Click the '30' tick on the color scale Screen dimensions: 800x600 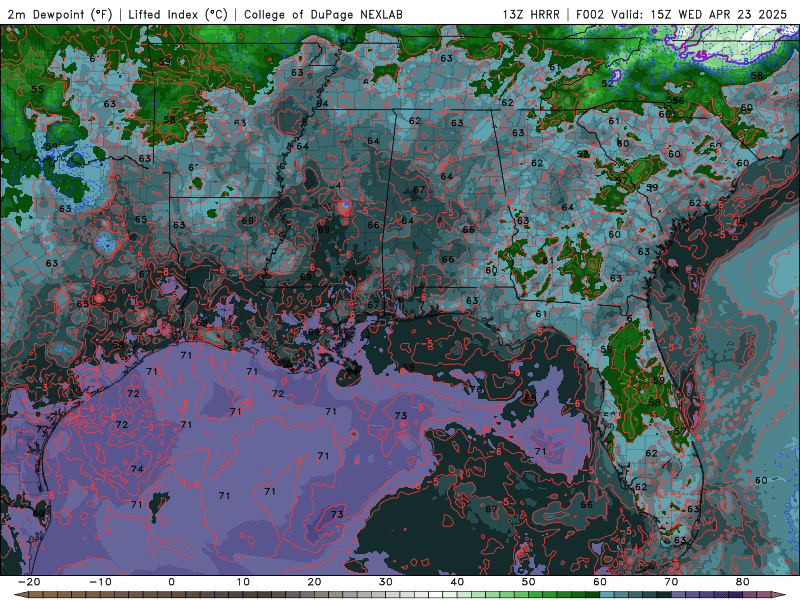[x=386, y=582]
